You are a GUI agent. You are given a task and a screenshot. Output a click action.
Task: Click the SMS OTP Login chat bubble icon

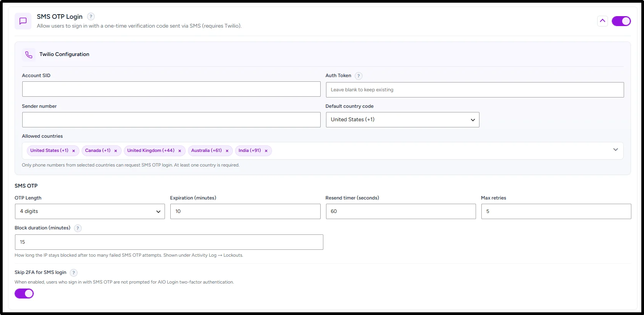coord(23,21)
